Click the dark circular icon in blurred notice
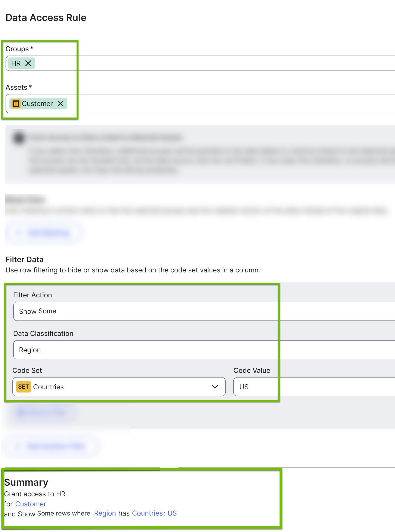395x532 pixels. (19, 138)
